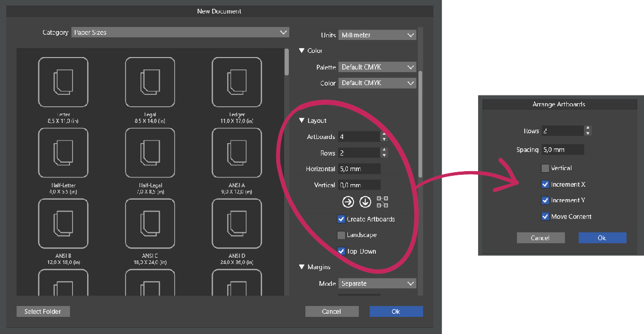The image size is (644, 334).
Task: Toggle the Create Artboards checkbox
Action: pos(341,219)
